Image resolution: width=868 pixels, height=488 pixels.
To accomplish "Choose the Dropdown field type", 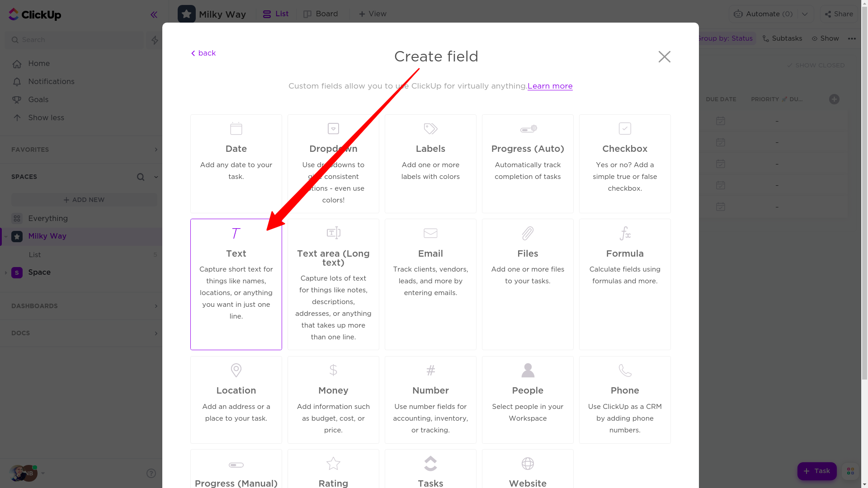I will tap(333, 164).
